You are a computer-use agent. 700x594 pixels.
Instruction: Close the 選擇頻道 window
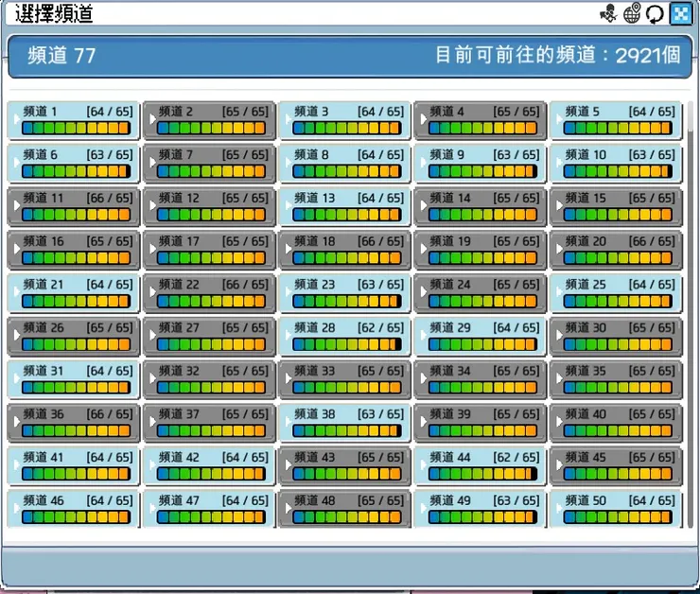pyautogui.click(x=681, y=14)
